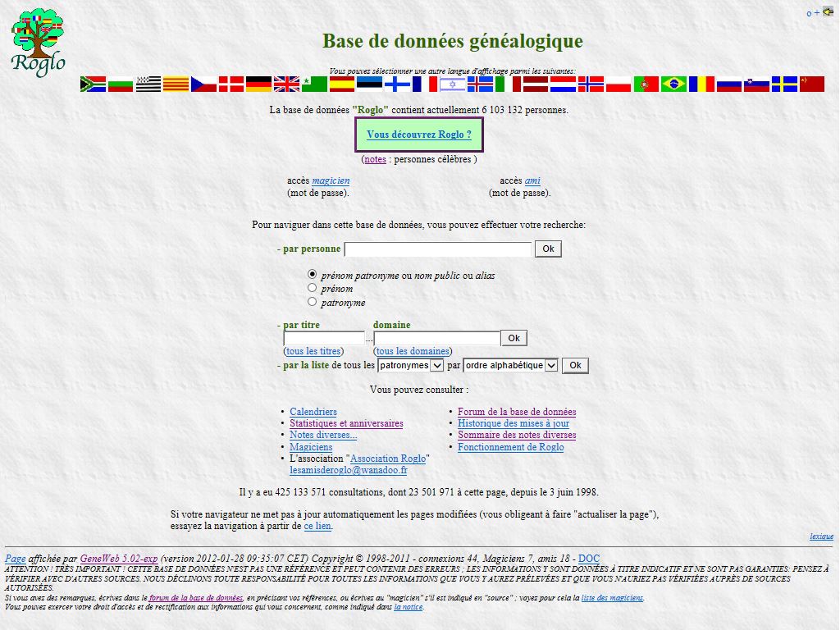The width and height of the screenshot is (840, 630).
Task: Click the Italian flag
Action: tap(509, 84)
